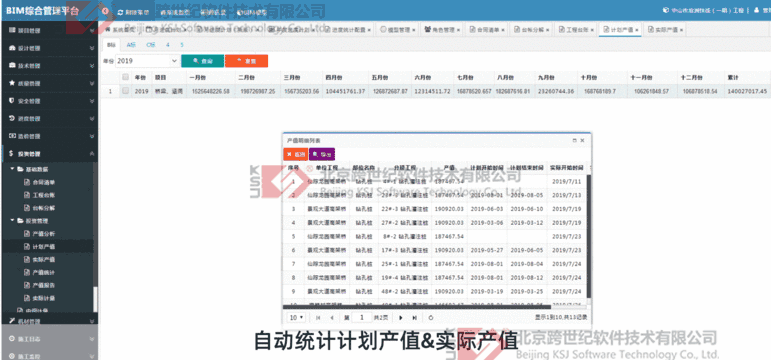The height and width of the screenshot is (360, 771).
Task: Open the 实际产值 page tab
Action: coord(665,30)
